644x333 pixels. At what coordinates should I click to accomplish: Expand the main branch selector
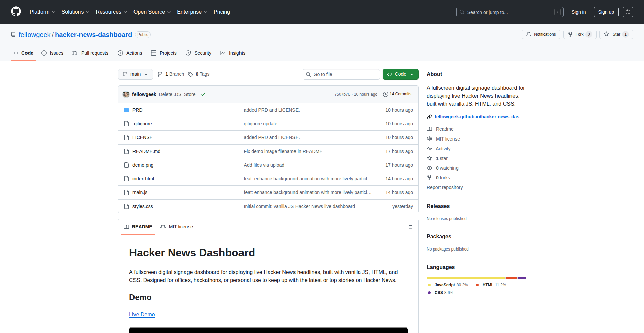pos(135,74)
